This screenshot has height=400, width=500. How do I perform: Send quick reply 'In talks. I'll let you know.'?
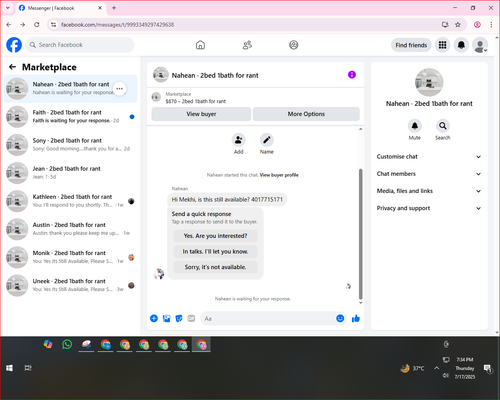coord(215,251)
